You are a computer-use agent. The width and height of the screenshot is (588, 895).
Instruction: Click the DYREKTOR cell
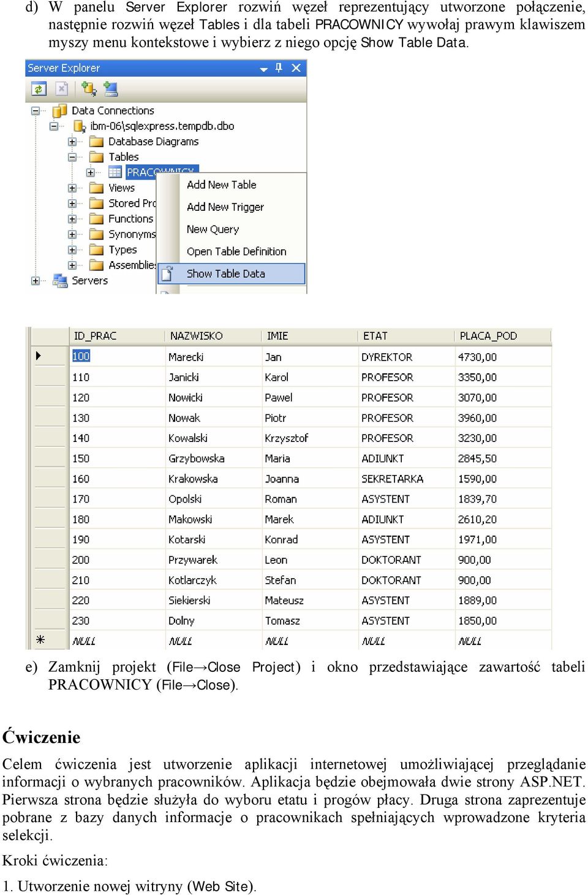pos(407,357)
